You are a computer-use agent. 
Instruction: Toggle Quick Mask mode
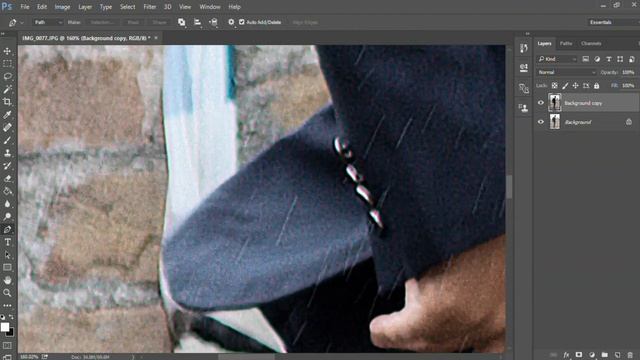[7, 346]
